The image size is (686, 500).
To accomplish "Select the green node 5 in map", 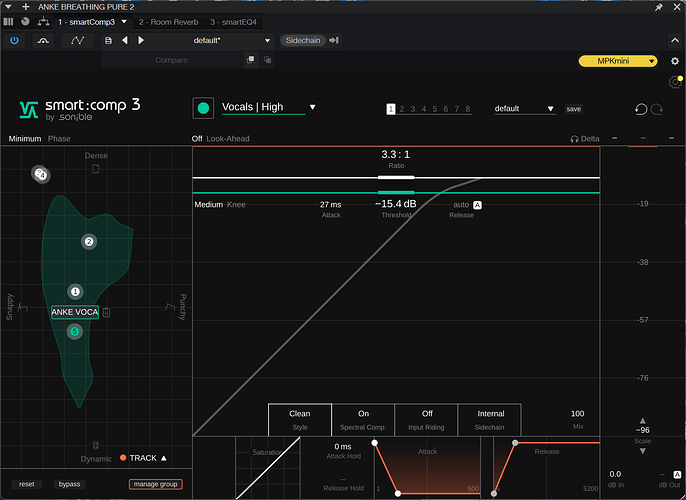I will [74, 332].
